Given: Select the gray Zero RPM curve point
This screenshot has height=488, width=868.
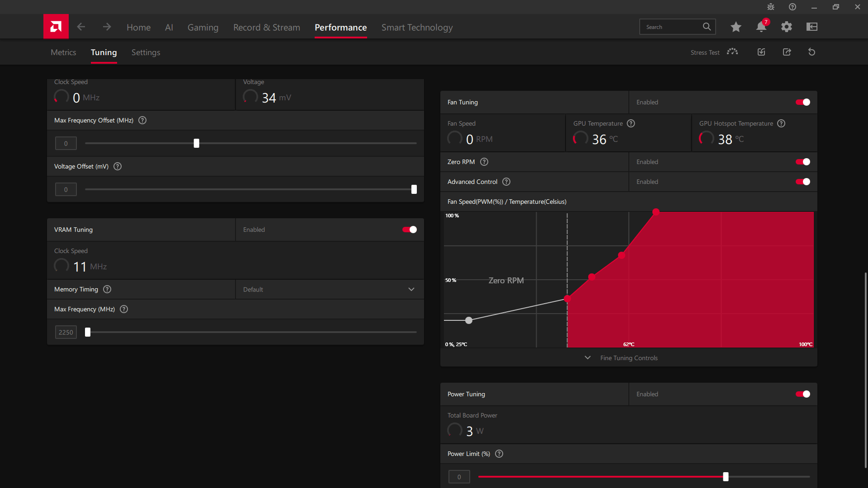Looking at the screenshot, I should [x=469, y=320].
